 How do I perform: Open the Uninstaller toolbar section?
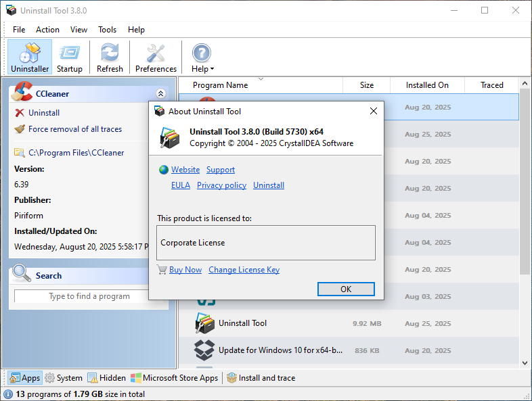(30, 57)
